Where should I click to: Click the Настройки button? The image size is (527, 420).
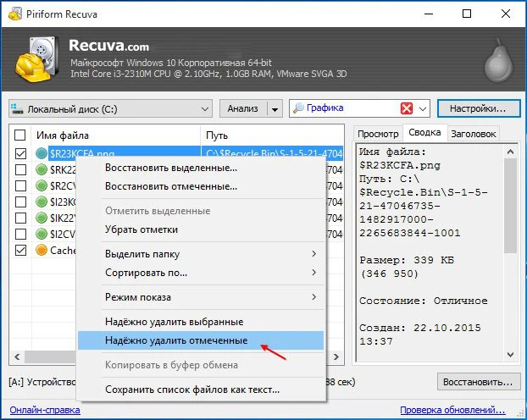tap(478, 109)
